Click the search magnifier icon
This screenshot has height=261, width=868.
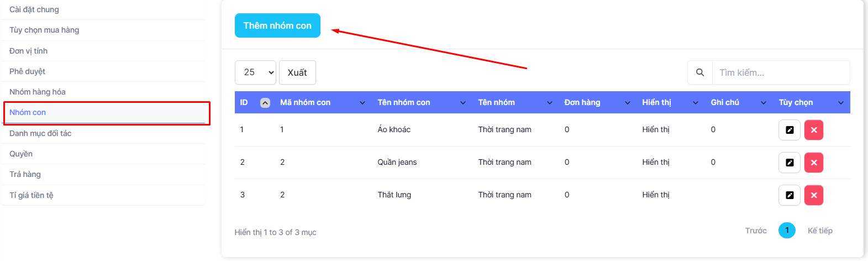click(700, 72)
